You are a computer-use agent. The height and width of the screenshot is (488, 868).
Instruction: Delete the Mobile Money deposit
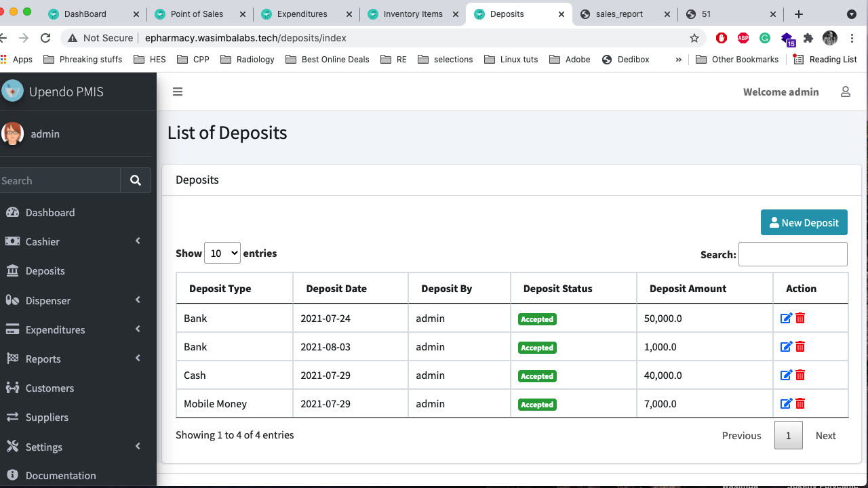point(800,403)
